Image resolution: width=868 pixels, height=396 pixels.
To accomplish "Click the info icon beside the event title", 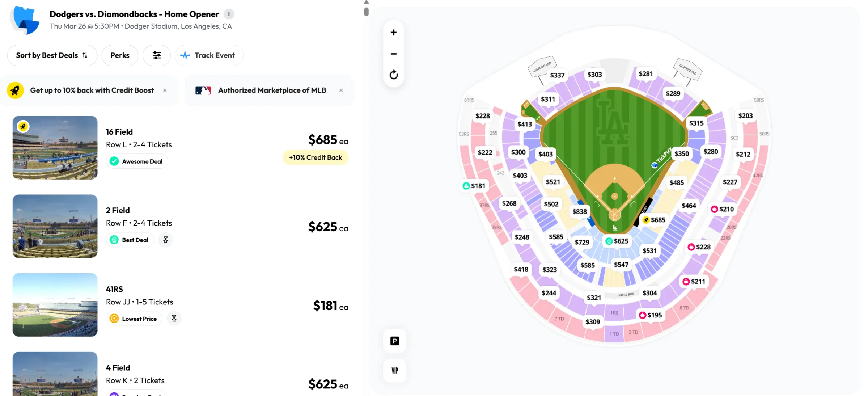I will point(228,14).
